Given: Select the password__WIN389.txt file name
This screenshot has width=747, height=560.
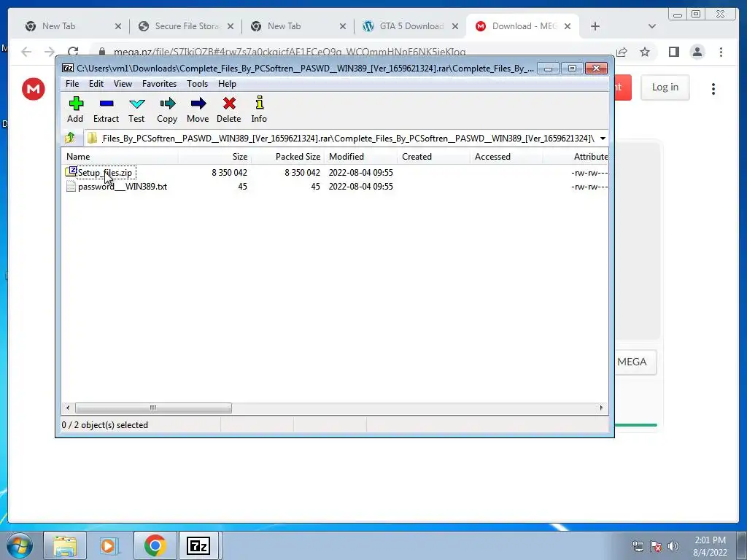Looking at the screenshot, I should (x=123, y=187).
